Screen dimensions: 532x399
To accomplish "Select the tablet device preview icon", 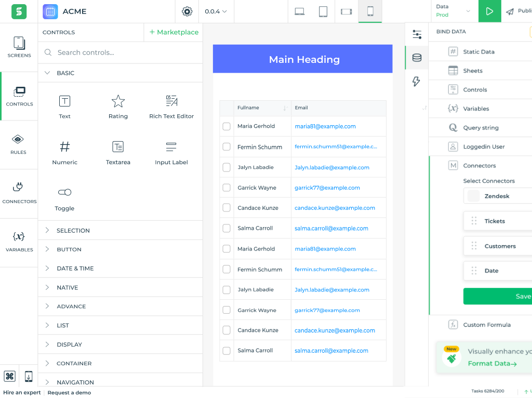I will pyautogui.click(x=323, y=11).
